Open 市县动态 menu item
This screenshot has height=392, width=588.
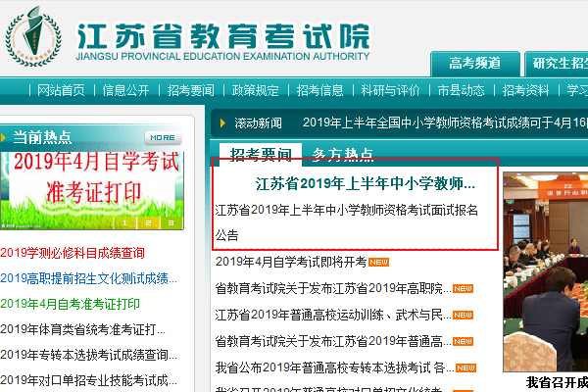pyautogui.click(x=461, y=90)
